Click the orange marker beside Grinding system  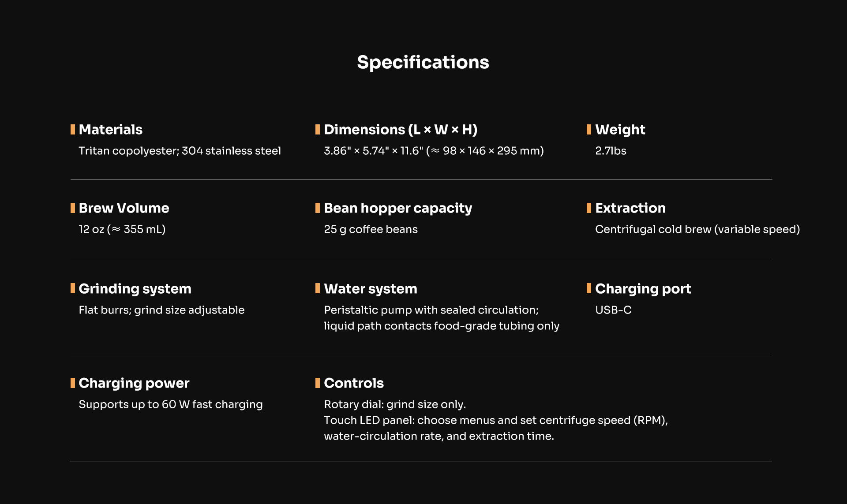point(73,288)
